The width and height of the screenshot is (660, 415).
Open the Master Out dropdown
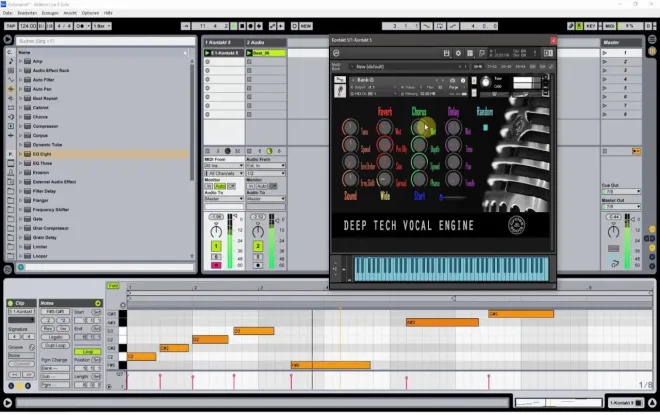click(x=621, y=207)
